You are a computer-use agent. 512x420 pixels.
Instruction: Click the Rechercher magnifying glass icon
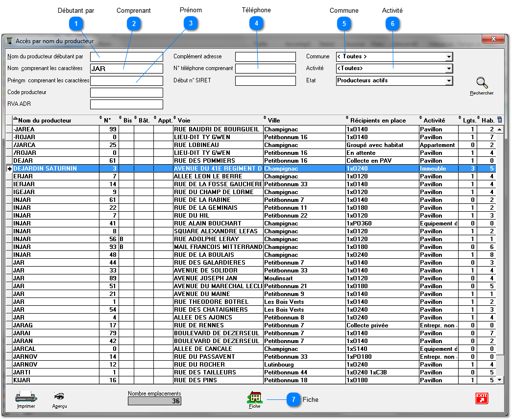pyautogui.click(x=482, y=83)
